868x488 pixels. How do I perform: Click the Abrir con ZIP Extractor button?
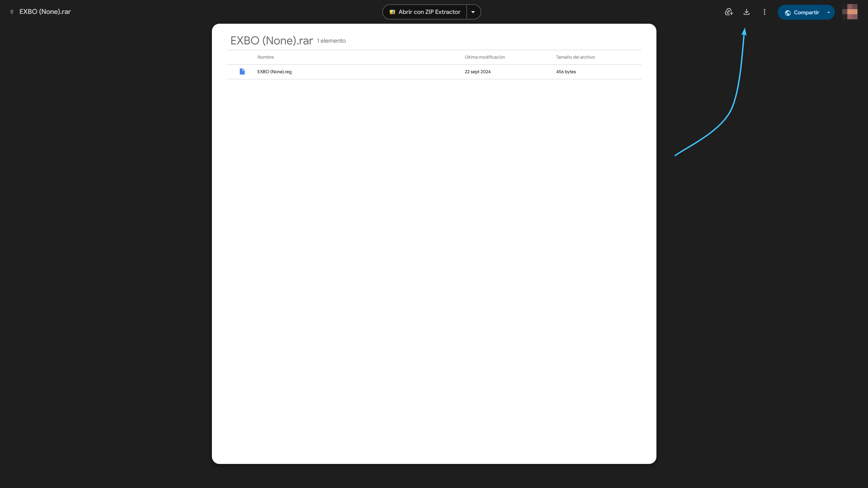(425, 12)
